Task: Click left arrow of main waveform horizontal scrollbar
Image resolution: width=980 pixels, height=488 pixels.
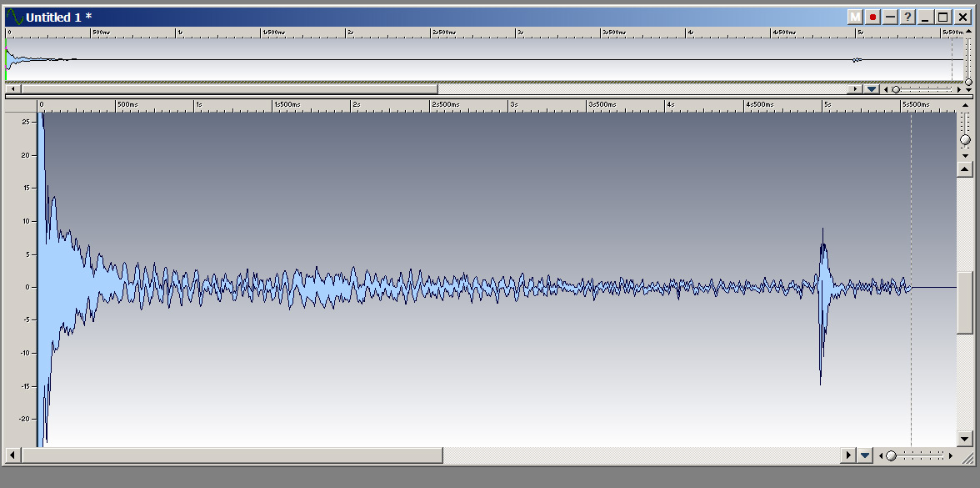Action: 12,455
